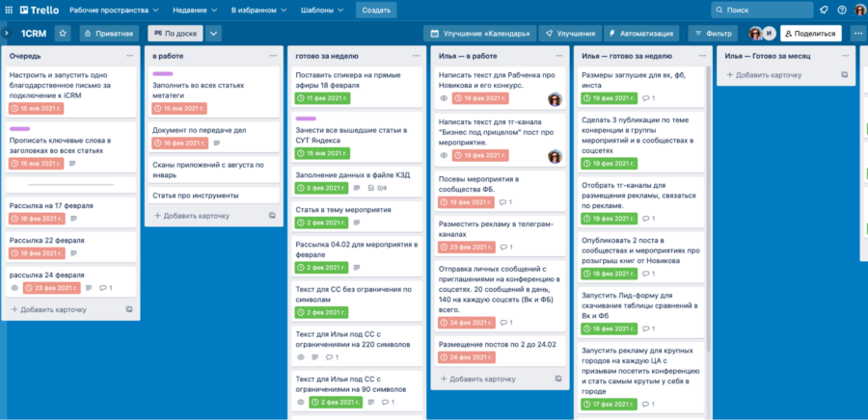Click the Поиск search field
The width and height of the screenshot is (868, 420).
pyautogui.click(x=762, y=10)
